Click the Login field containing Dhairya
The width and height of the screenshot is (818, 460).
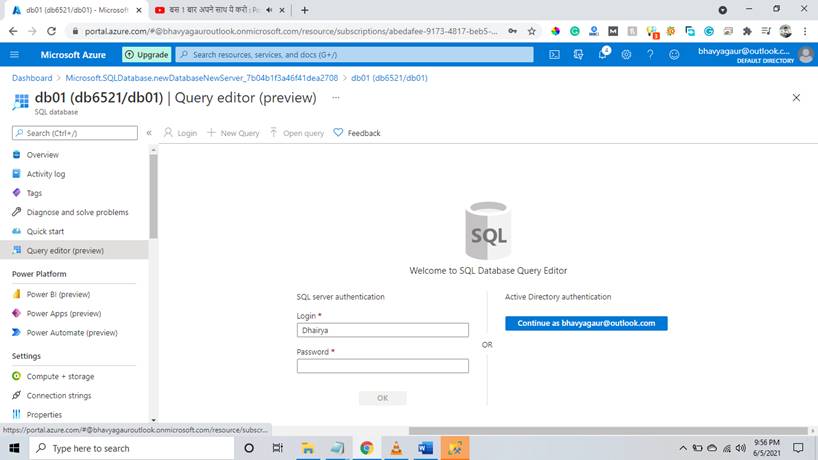382,330
